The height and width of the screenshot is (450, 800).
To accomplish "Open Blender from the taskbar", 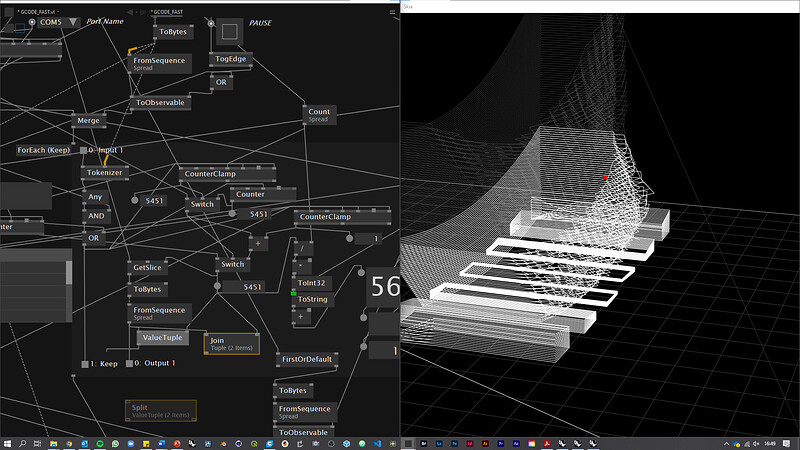I will coord(223,444).
